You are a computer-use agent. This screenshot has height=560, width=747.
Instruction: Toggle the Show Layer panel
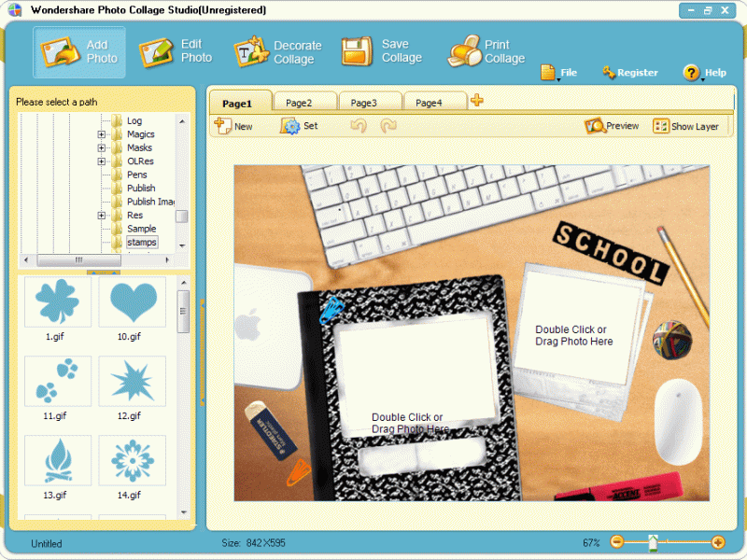(x=685, y=126)
